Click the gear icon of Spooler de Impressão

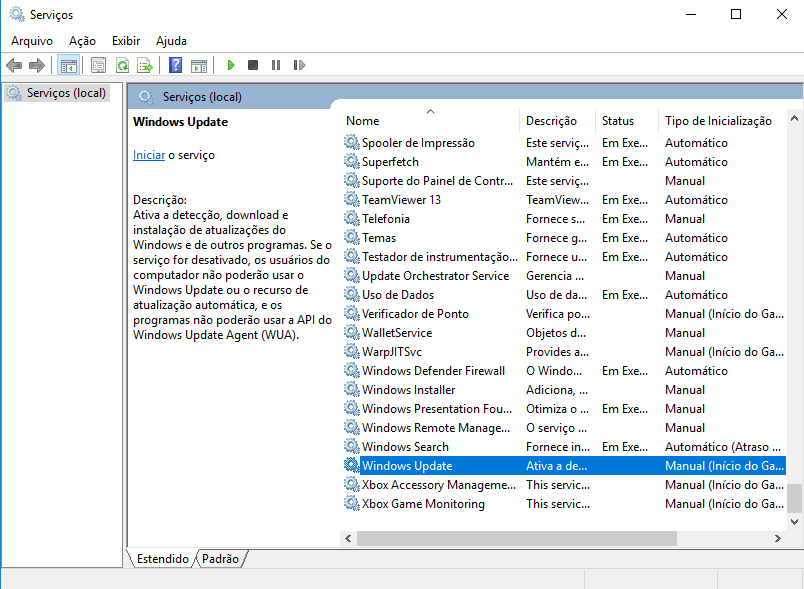[351, 142]
